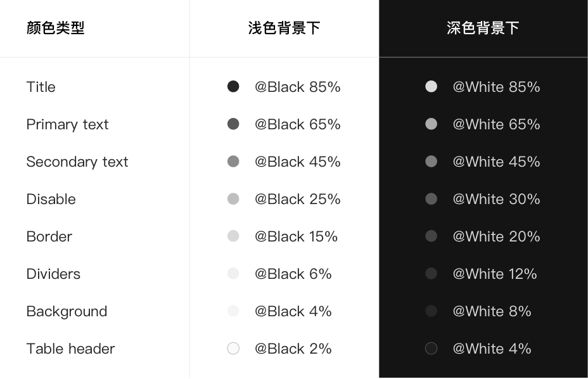
Task: Select the Secondary text row label
Action: pos(77,162)
